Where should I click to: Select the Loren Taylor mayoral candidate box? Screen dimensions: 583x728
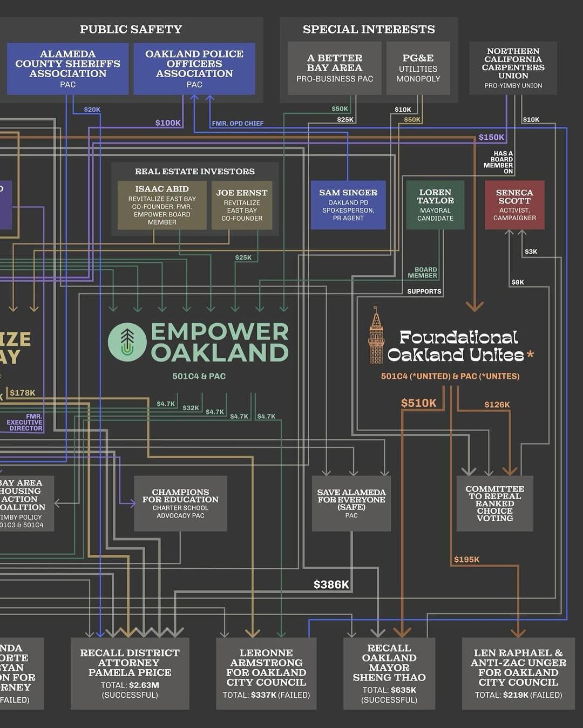click(435, 205)
